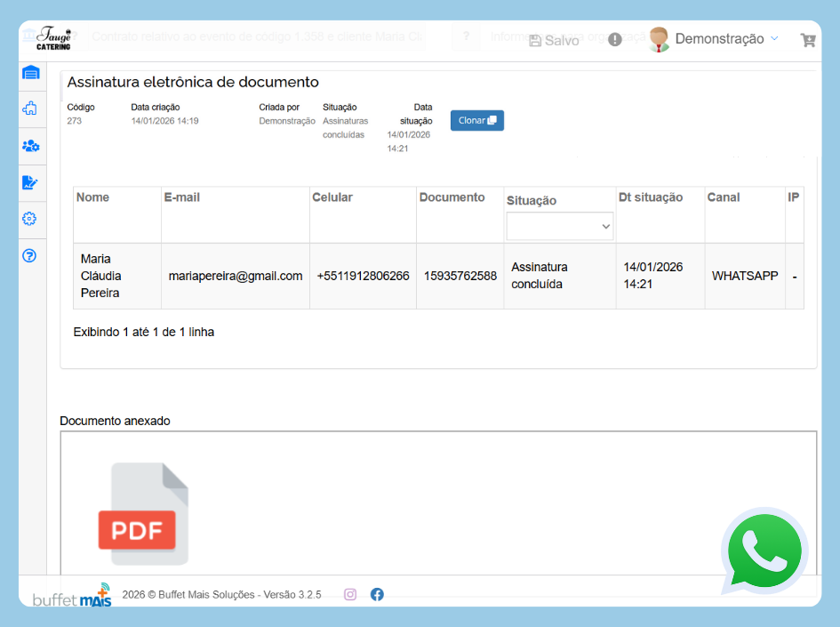Click the puzzle piece sidebar icon
Viewport: 840px width, 627px height.
tap(30, 109)
